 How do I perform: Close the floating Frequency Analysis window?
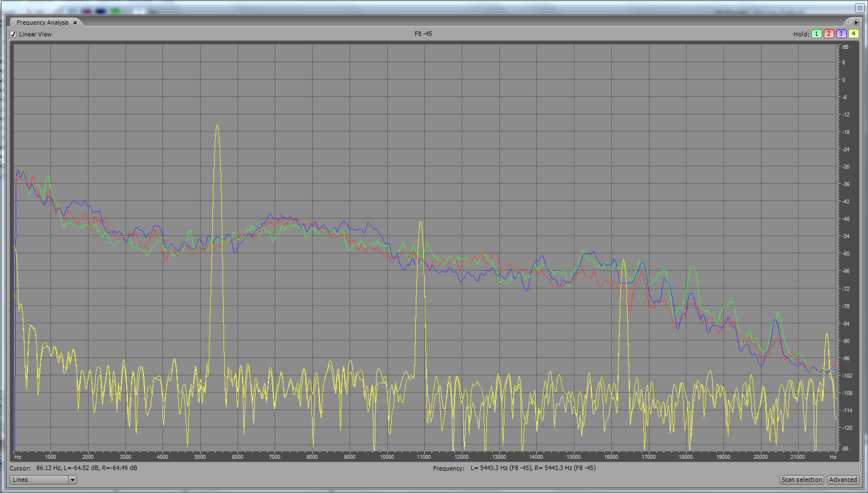click(x=859, y=8)
